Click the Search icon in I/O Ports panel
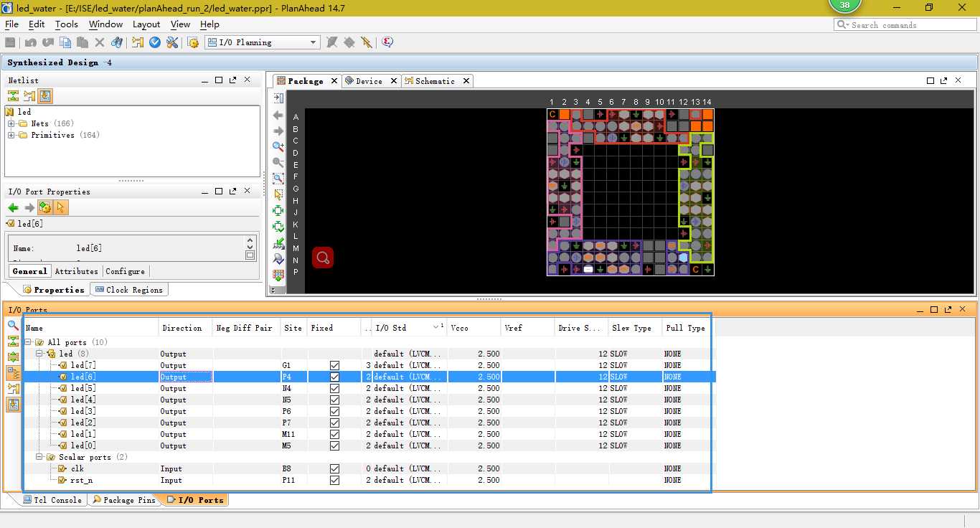 13,325
